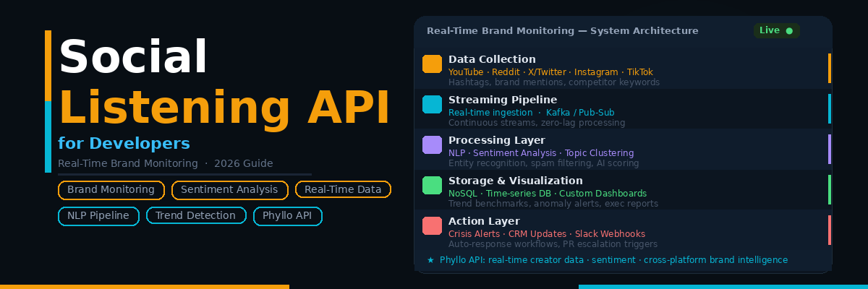Click 'Real-time ingestion · Kafka / Pub-Sub' text
The height and width of the screenshot is (289, 868).
click(x=531, y=113)
